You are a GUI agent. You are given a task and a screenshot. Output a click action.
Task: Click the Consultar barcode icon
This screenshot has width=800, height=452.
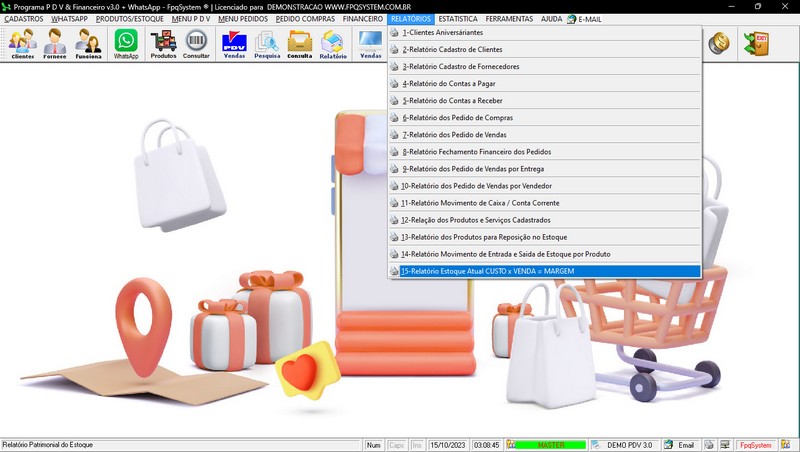click(196, 43)
